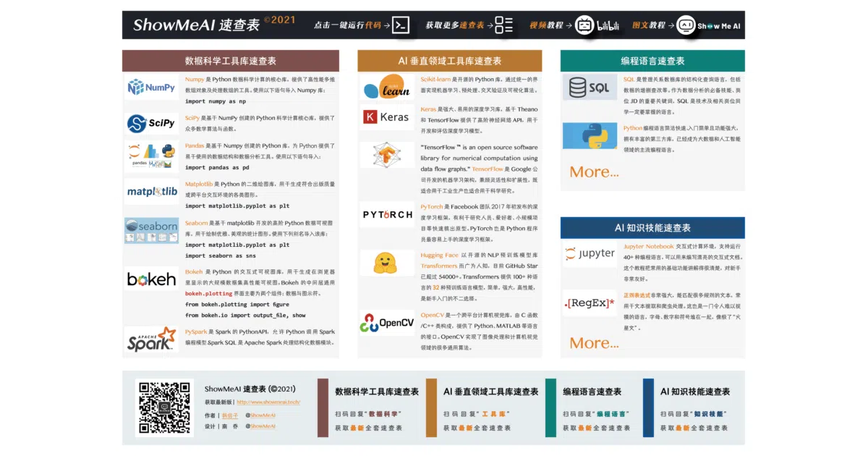Click the brown color bar in footer
This screenshot has height=456, width=868.
323,408
